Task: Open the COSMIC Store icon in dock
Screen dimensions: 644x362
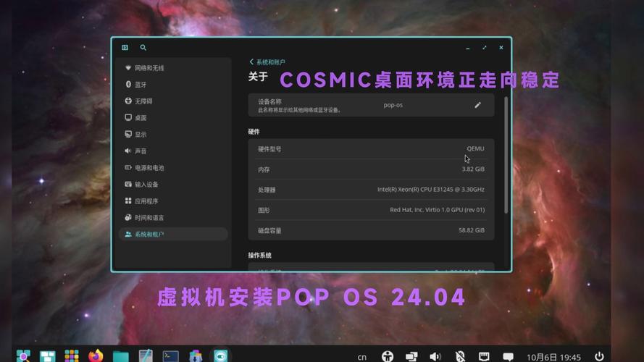Action: coord(196,355)
